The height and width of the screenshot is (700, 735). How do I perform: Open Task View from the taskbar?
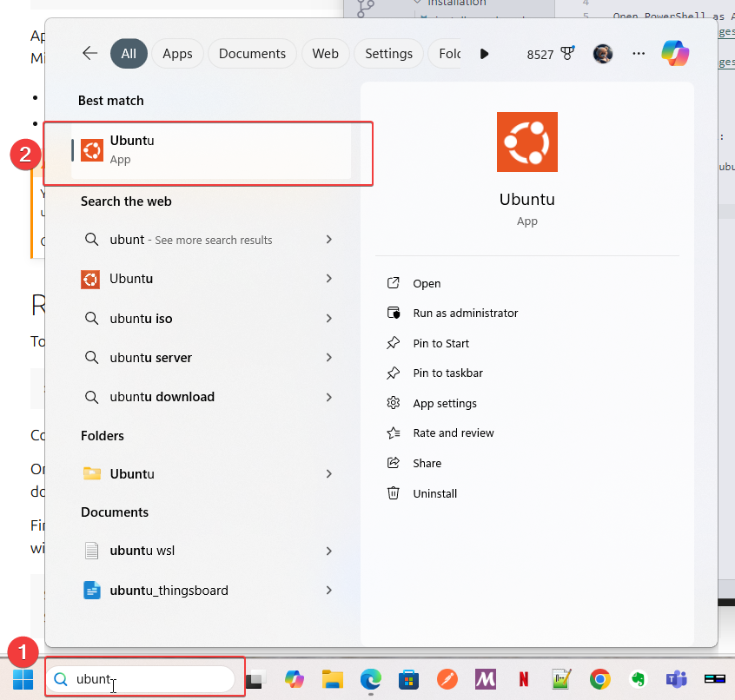coord(255,679)
